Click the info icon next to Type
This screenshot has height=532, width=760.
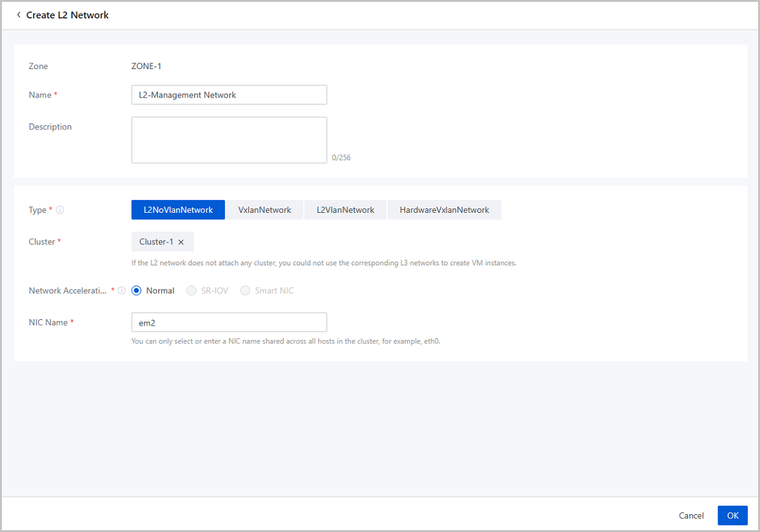pyautogui.click(x=60, y=210)
